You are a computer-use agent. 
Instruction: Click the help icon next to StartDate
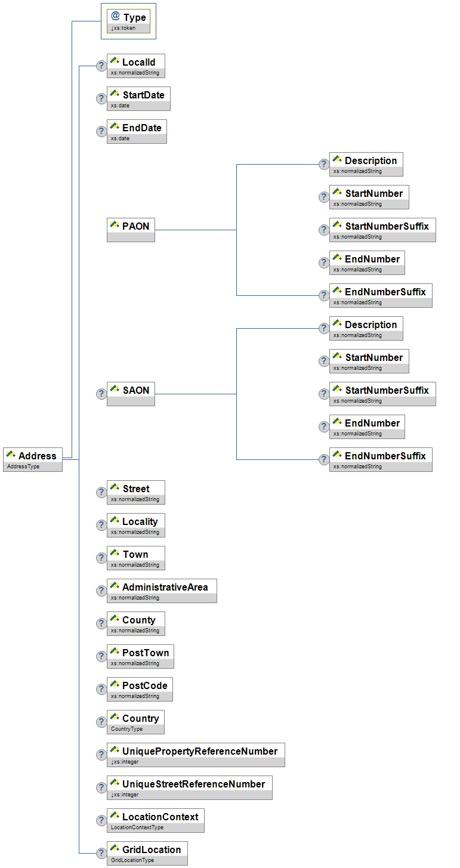[101, 98]
